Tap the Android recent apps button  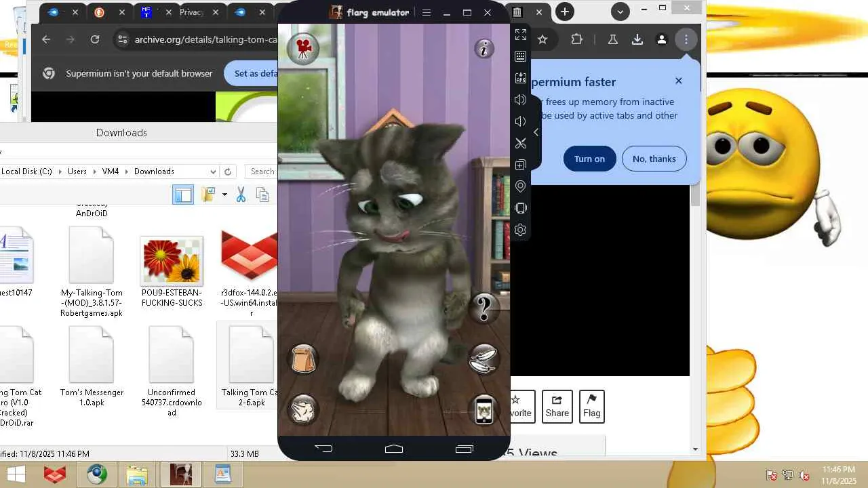(x=465, y=449)
